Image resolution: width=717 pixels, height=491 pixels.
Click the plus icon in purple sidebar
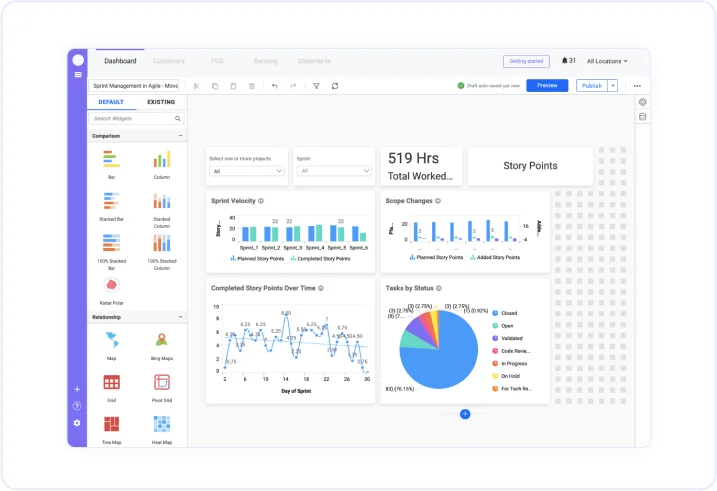77,389
